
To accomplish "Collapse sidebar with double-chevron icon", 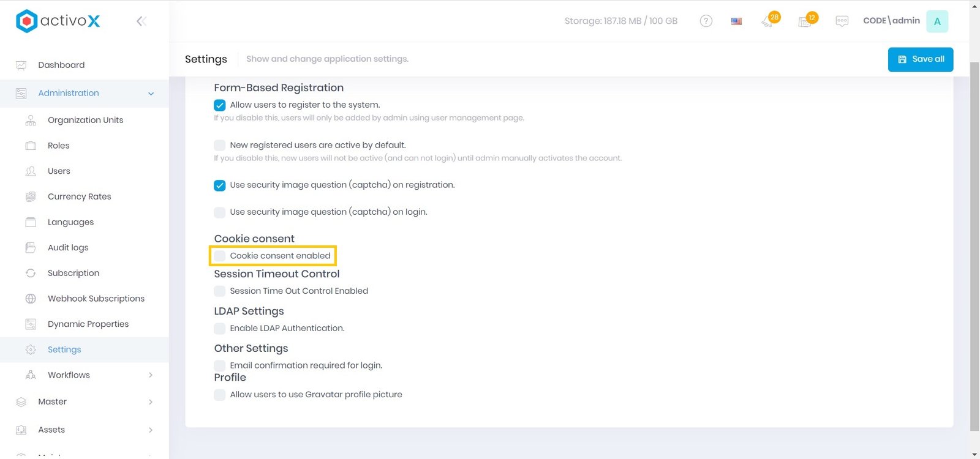I will [x=141, y=21].
